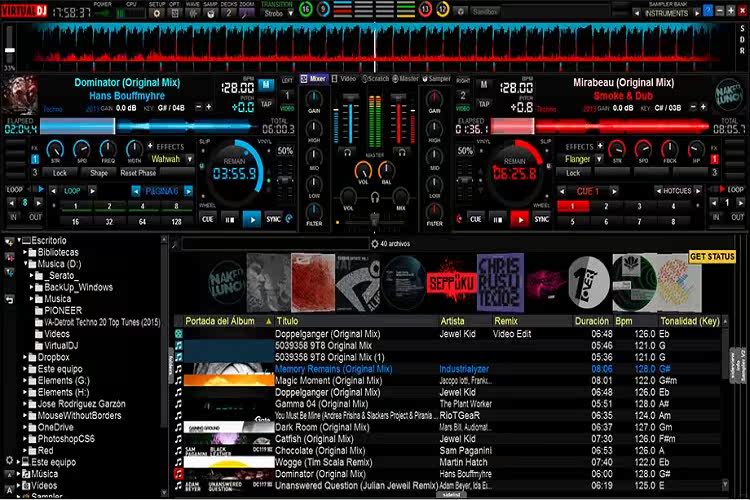750x500 pixels.
Task: Switch to the Sampler tab
Action: (436, 78)
